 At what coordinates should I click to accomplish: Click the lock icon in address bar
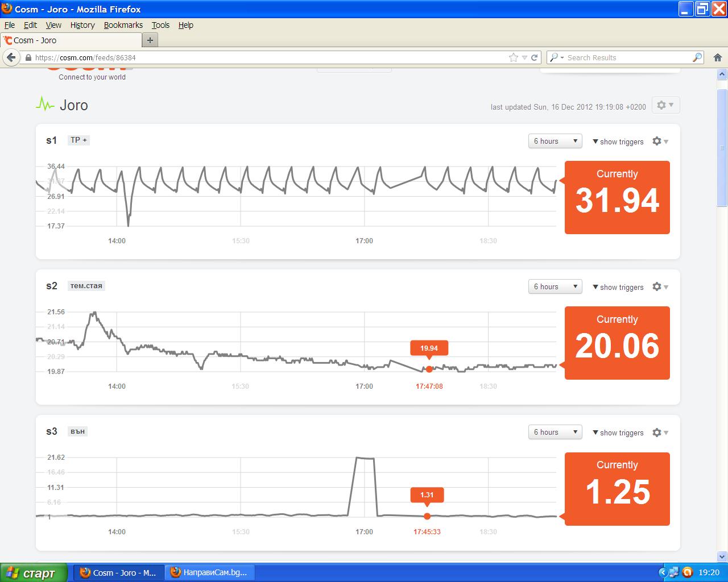click(x=28, y=57)
